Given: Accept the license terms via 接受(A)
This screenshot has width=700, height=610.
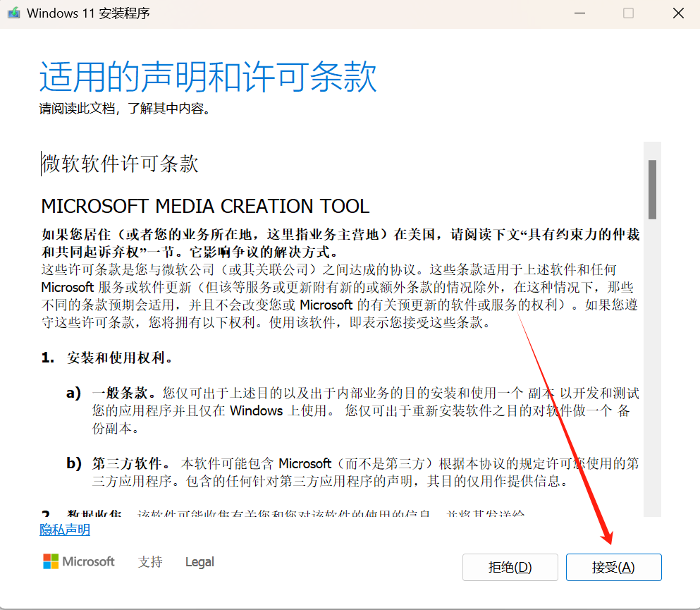Looking at the screenshot, I should coord(613,567).
